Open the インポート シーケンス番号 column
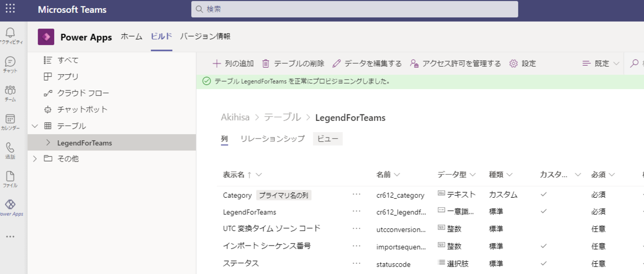The width and height of the screenshot is (644, 274). tap(267, 246)
